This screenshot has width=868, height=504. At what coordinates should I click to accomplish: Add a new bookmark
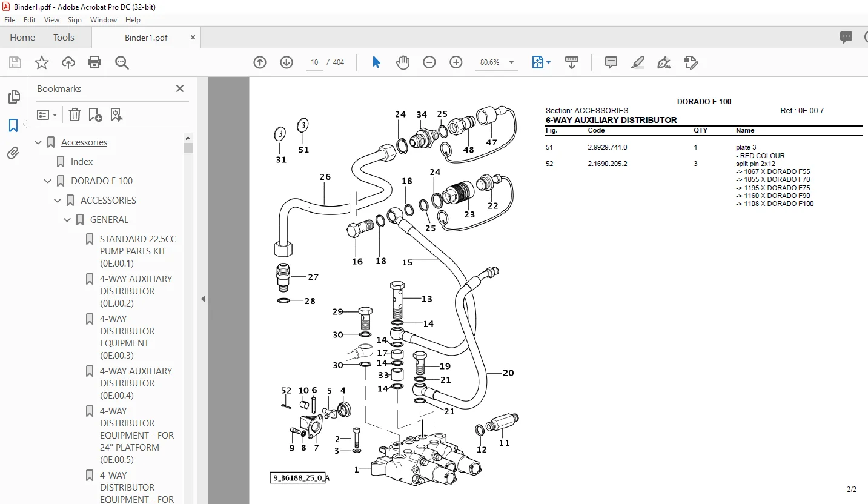(x=96, y=114)
